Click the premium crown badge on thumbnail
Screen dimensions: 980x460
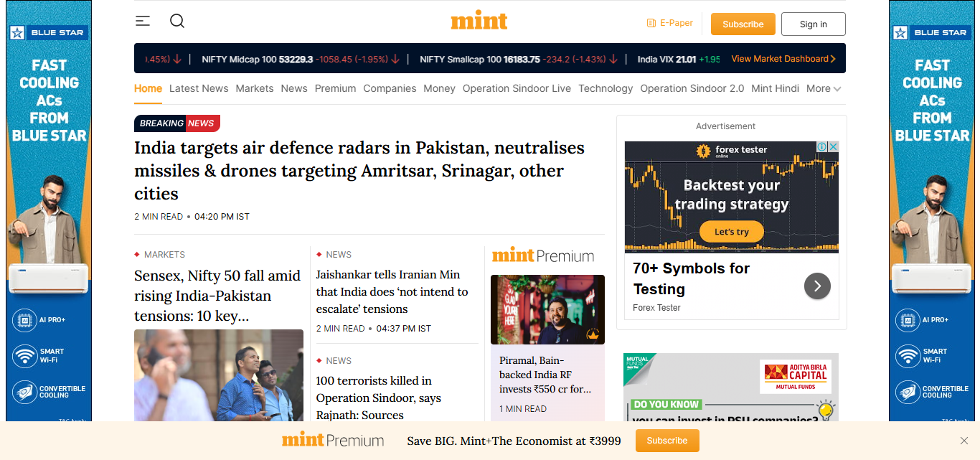tap(593, 334)
